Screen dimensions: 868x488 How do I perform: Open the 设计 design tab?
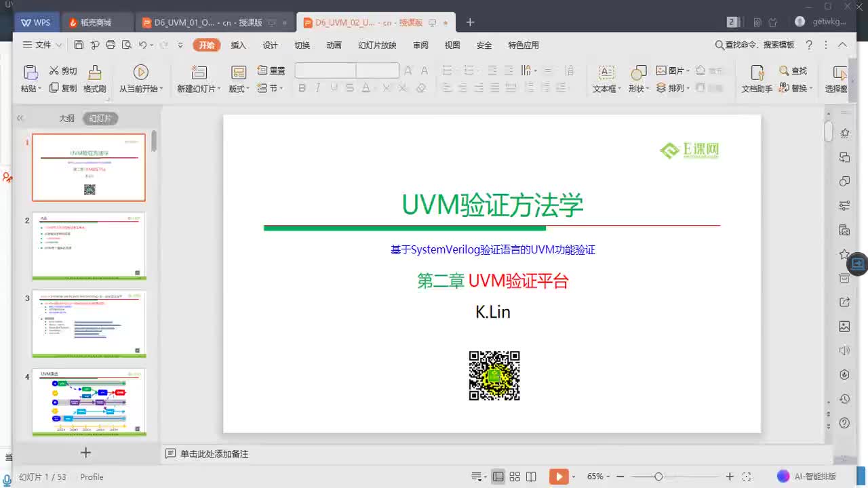270,45
